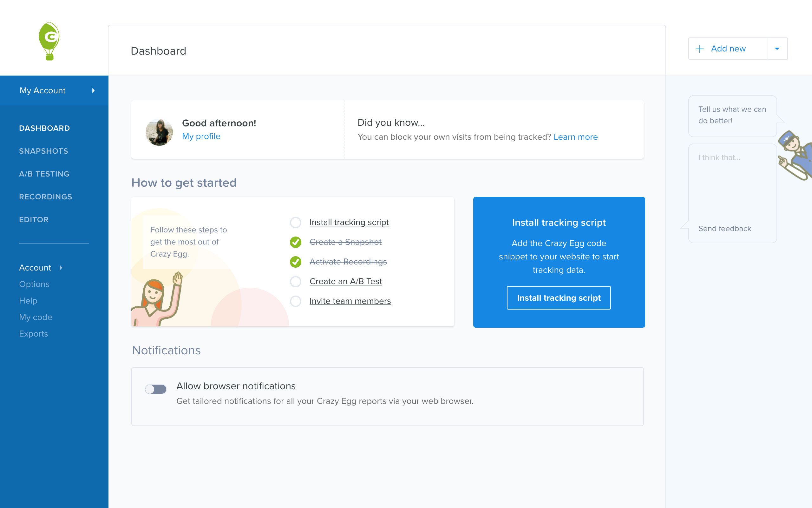812x508 pixels.
Task: Go to Dashboard in sidebar
Action: [44, 128]
